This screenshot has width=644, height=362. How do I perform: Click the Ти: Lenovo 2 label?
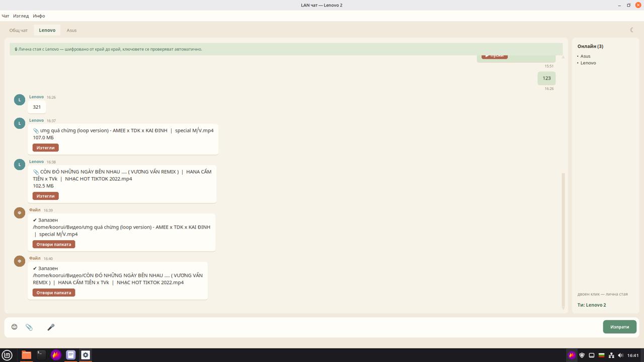click(x=592, y=305)
